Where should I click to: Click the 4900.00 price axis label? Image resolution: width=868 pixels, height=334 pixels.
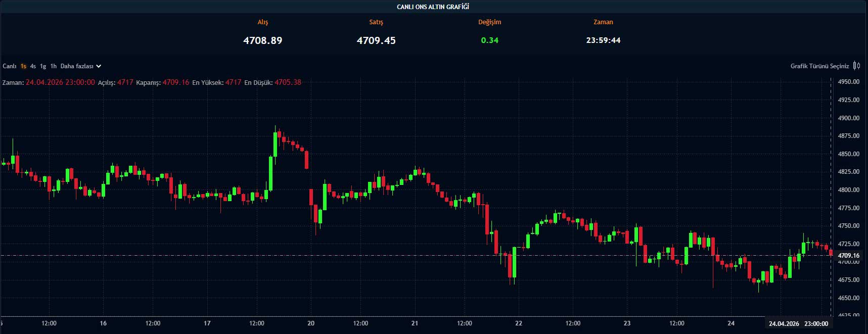point(848,118)
